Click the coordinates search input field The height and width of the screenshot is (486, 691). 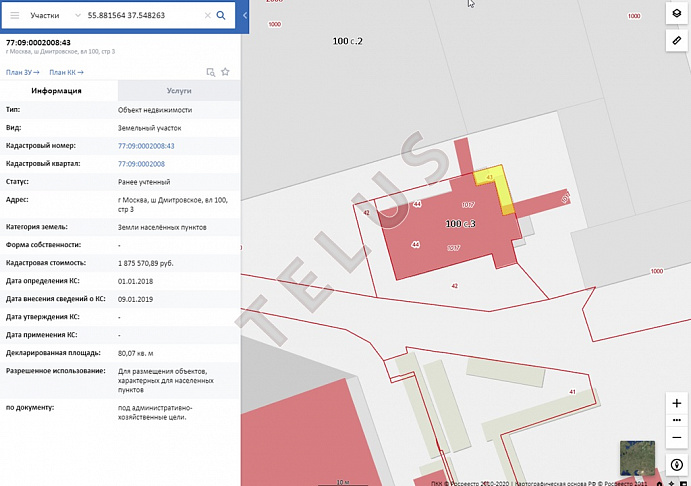(x=143, y=15)
